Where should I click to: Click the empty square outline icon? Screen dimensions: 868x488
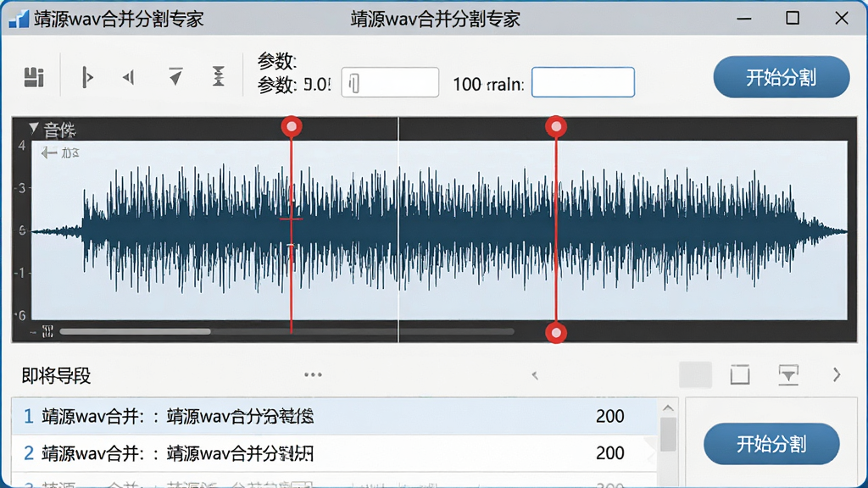click(740, 374)
